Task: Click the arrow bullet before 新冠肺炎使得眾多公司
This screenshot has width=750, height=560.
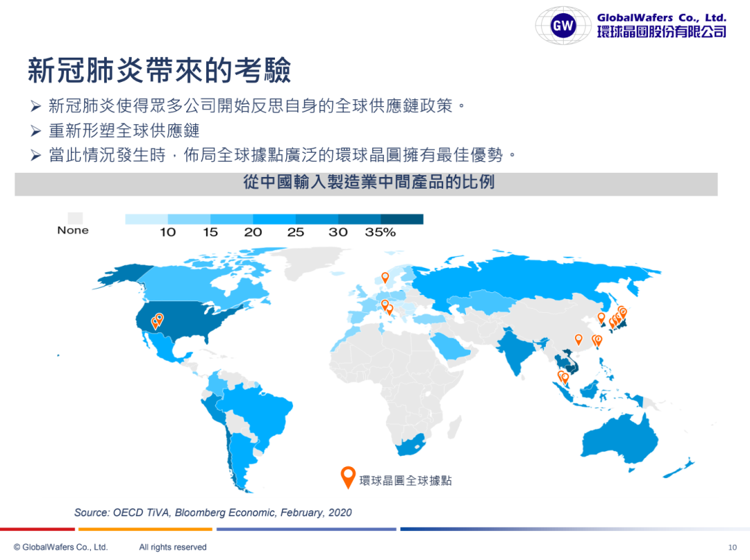Action: [36, 106]
